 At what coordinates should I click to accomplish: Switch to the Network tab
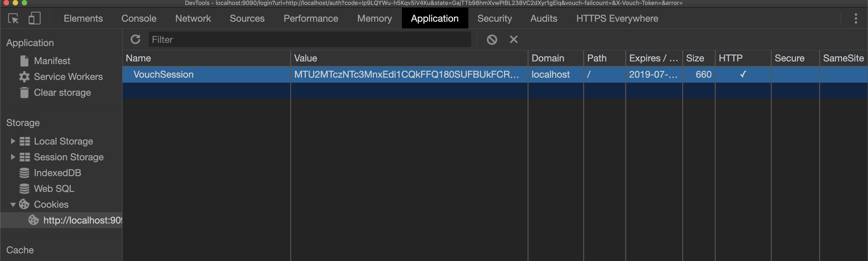tap(193, 19)
